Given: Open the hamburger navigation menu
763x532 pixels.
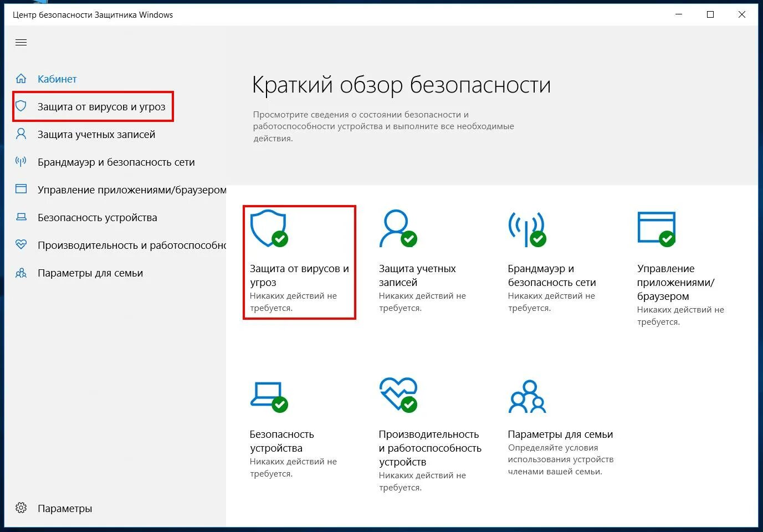Looking at the screenshot, I should coord(21,43).
